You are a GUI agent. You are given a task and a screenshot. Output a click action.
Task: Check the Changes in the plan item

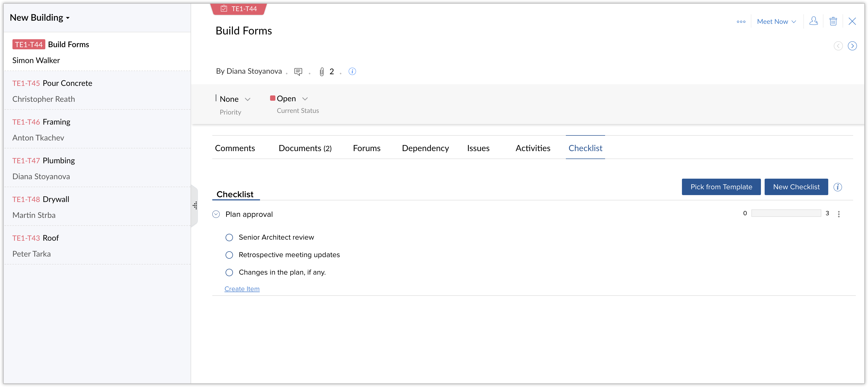pos(229,272)
